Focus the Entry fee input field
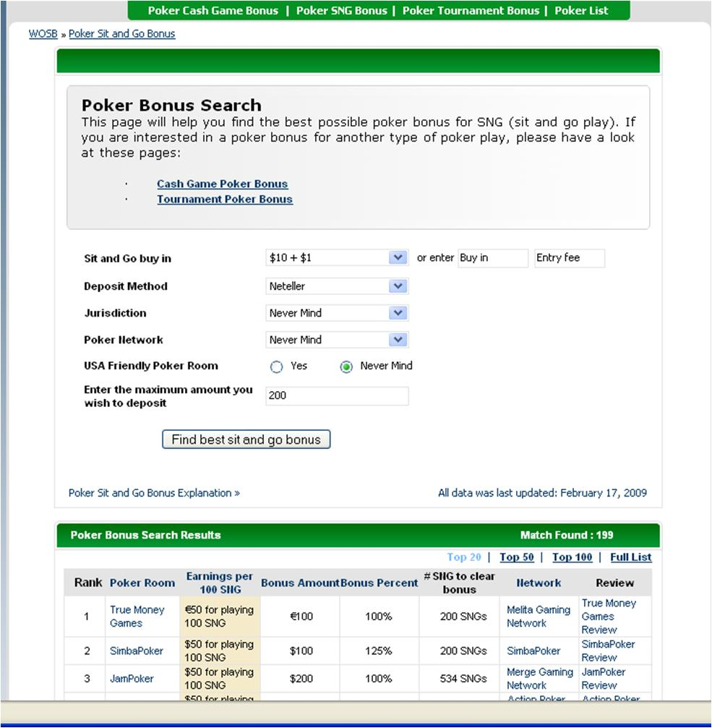 (x=570, y=258)
